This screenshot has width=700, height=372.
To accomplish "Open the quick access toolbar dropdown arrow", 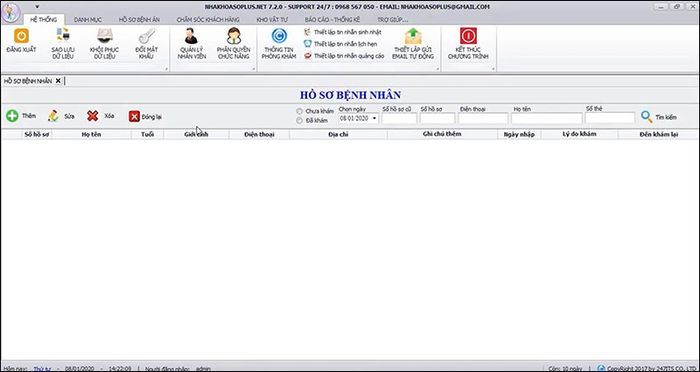I will point(37,6).
